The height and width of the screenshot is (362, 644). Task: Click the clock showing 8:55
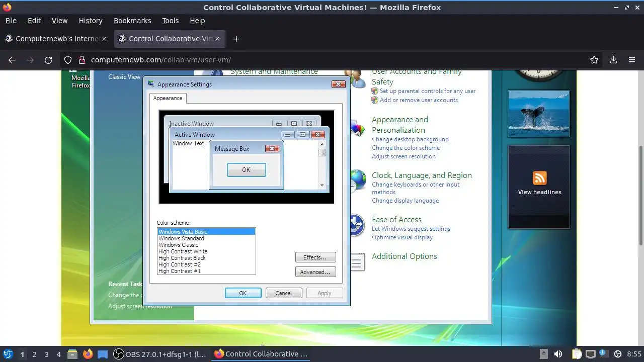pos(634,354)
